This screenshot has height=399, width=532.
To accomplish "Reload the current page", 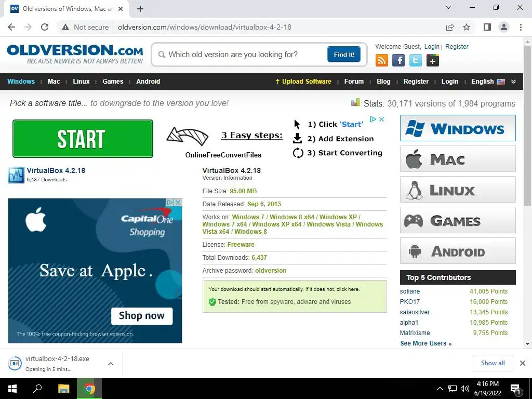I will [45, 27].
